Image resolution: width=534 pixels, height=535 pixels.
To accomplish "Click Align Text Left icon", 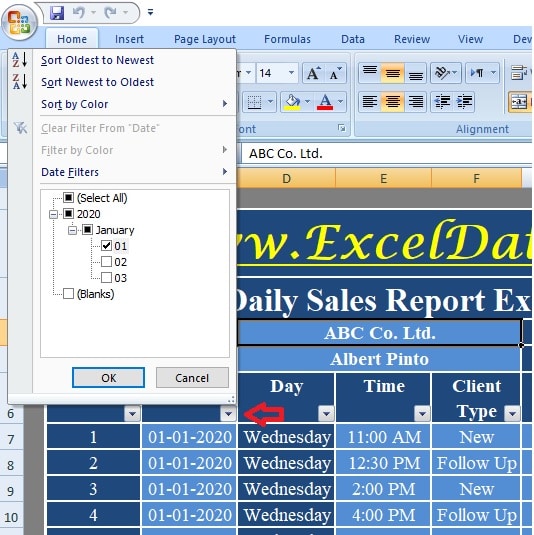I will (370, 102).
